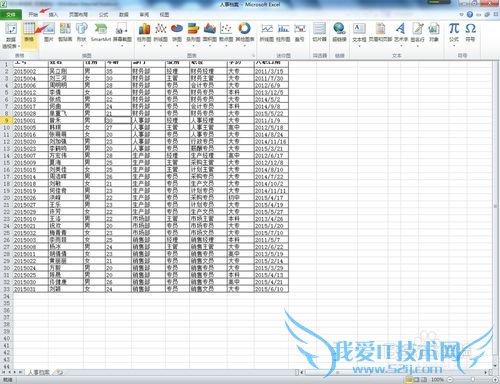Insert a Column sparkline
This screenshot has width=500, height=384.
pos(283,33)
